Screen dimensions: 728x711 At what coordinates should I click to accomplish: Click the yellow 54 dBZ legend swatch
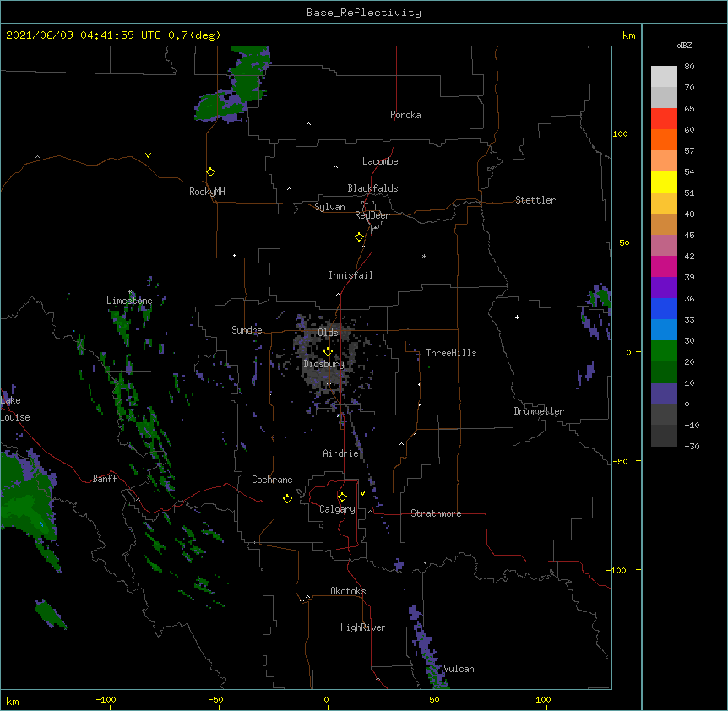coord(664,182)
